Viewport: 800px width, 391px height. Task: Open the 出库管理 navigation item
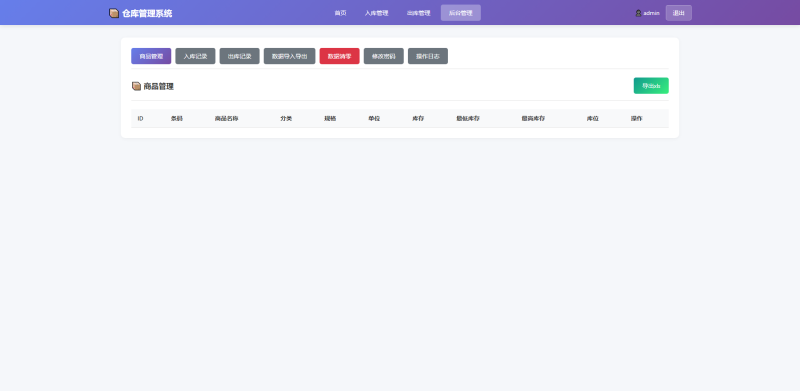[418, 13]
